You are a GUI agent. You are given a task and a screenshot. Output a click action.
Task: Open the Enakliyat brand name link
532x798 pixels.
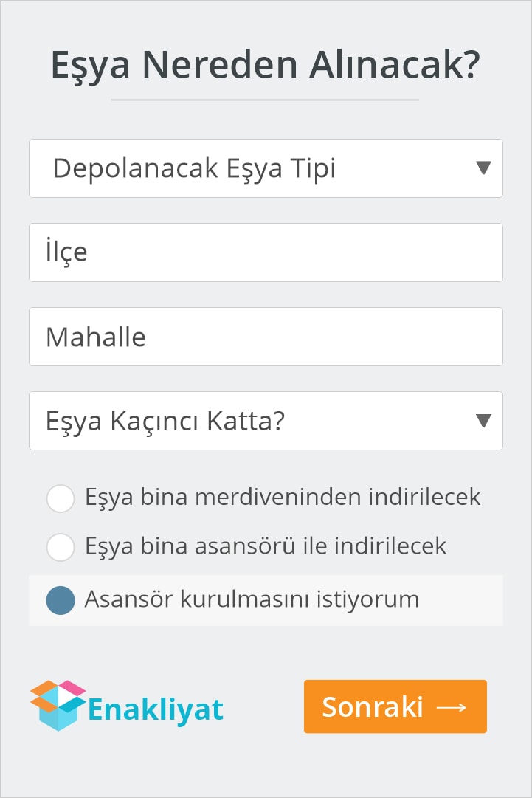pyautogui.click(x=156, y=709)
